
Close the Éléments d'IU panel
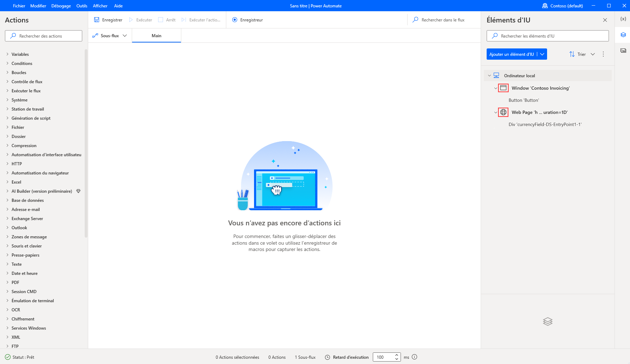(x=605, y=20)
